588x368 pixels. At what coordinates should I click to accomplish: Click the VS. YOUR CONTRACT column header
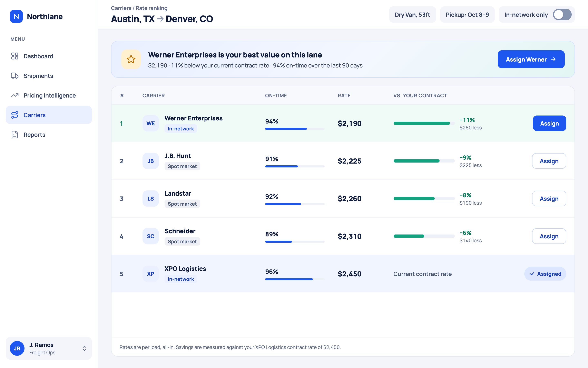coord(420,95)
